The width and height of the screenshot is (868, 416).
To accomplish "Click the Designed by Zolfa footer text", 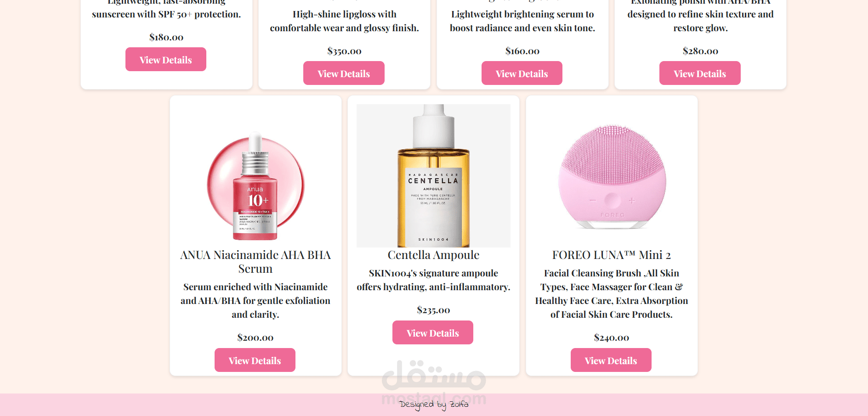I will tap(434, 405).
